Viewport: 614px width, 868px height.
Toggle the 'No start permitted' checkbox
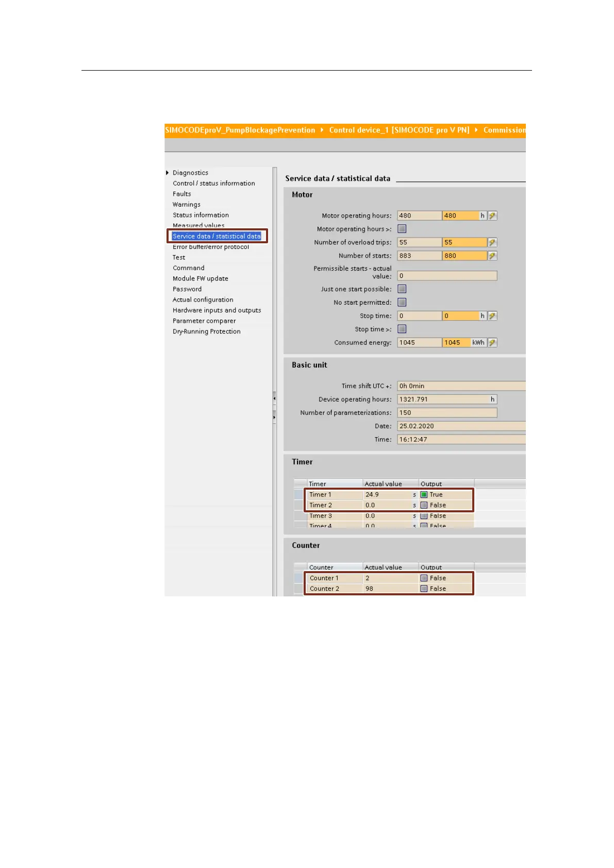click(402, 303)
